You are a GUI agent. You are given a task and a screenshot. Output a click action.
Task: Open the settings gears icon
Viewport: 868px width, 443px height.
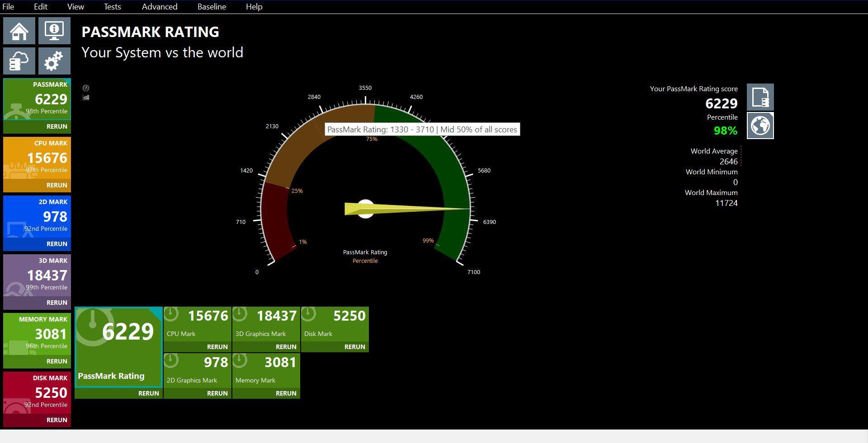[x=54, y=61]
